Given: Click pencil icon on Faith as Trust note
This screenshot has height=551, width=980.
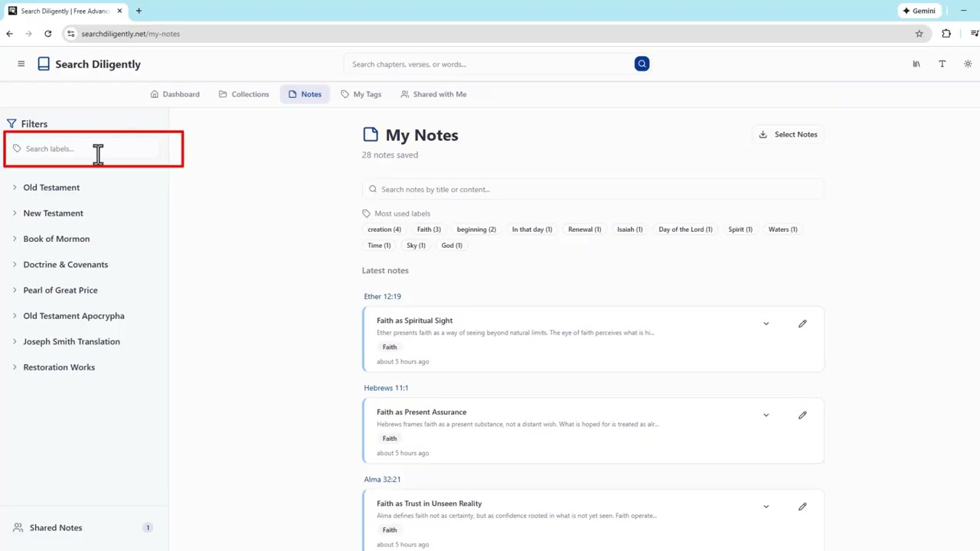Looking at the screenshot, I should pyautogui.click(x=802, y=507).
